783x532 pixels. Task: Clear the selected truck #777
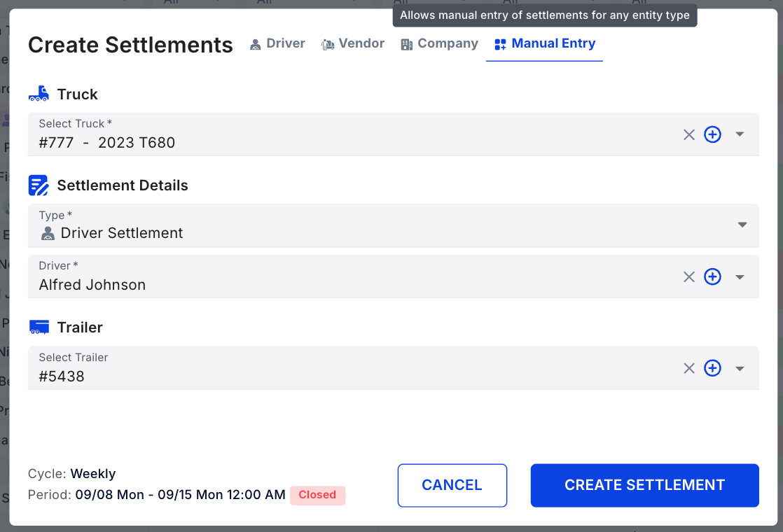689,135
